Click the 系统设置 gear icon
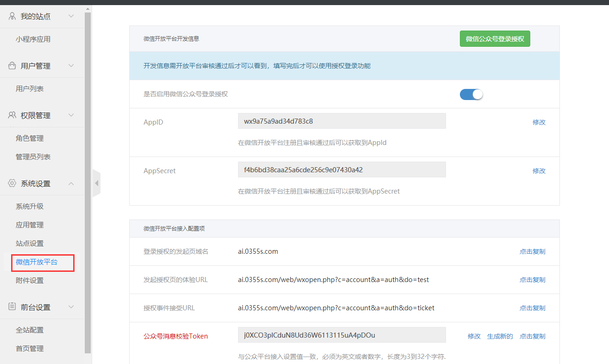This screenshot has width=609, height=364. point(12,183)
